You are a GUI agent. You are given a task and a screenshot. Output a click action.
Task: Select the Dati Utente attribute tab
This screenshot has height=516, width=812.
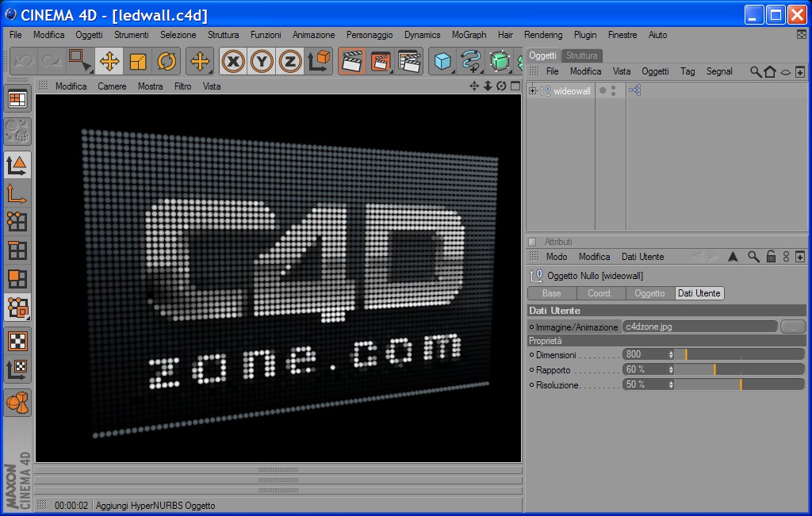pos(699,293)
